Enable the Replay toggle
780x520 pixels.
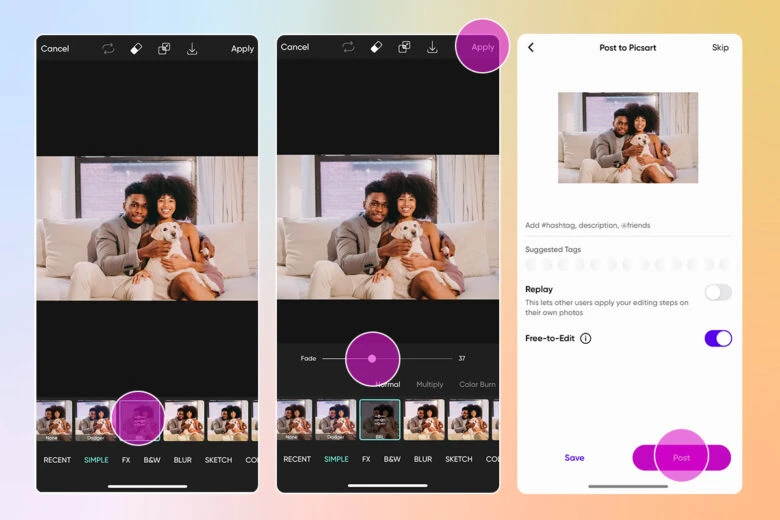(717, 292)
